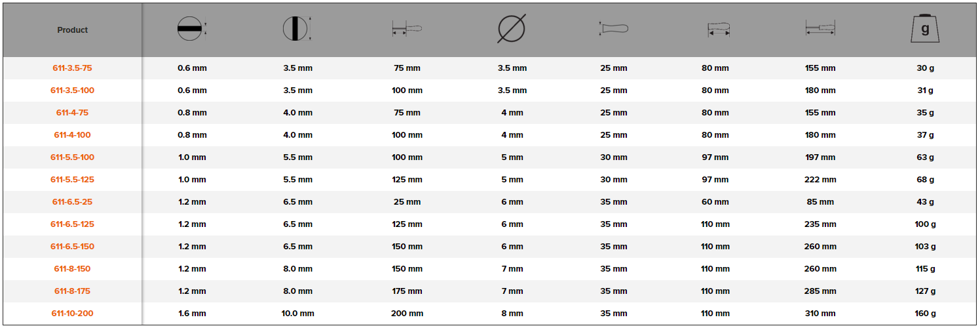Viewport: 980px width, 328px height.
Task: Click the blade tip width icon
Action: coord(297,30)
